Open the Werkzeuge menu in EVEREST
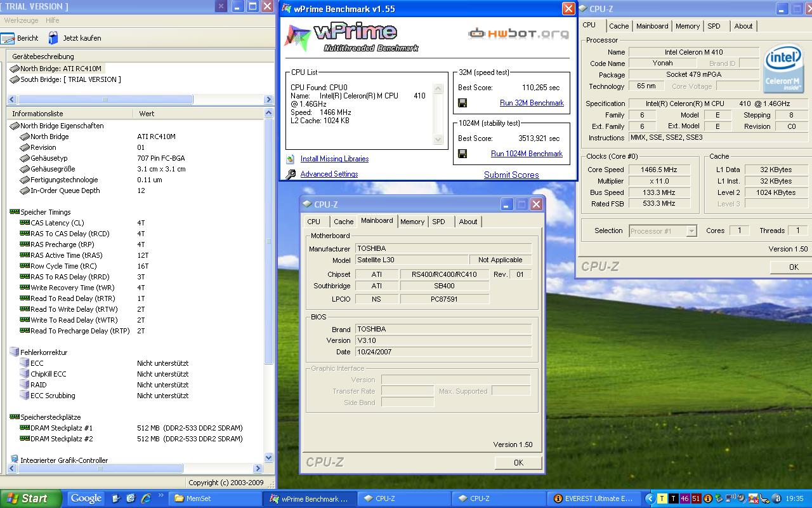Viewport: 812px width, 508px height. tap(21, 20)
